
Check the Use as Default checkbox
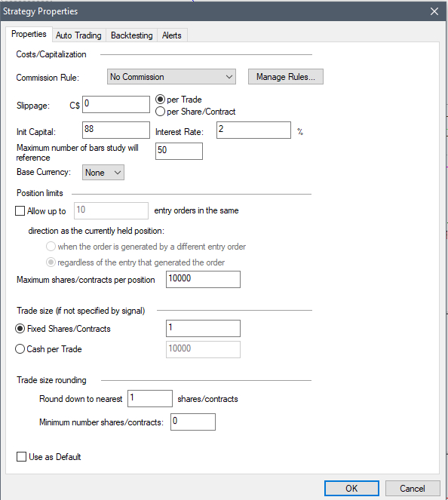click(21, 457)
